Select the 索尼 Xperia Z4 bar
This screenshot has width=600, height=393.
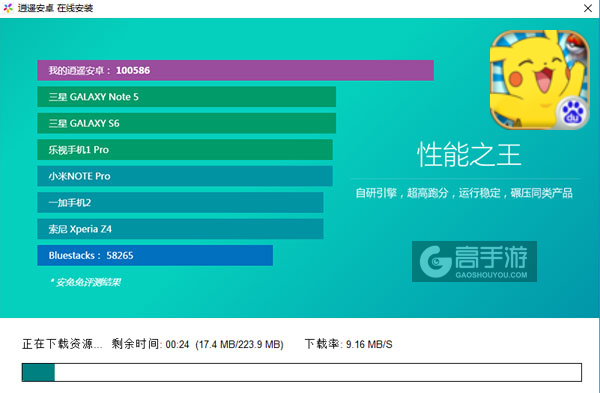180,229
